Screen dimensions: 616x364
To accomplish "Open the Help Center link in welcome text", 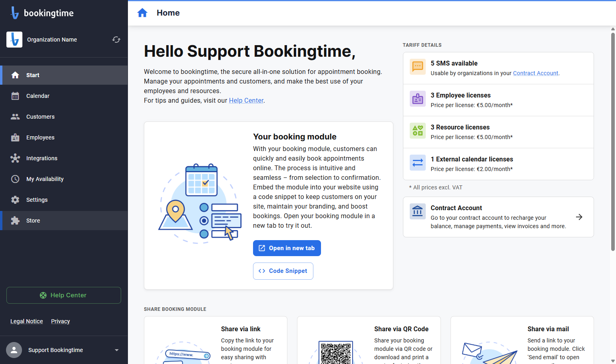I will 246,100.
